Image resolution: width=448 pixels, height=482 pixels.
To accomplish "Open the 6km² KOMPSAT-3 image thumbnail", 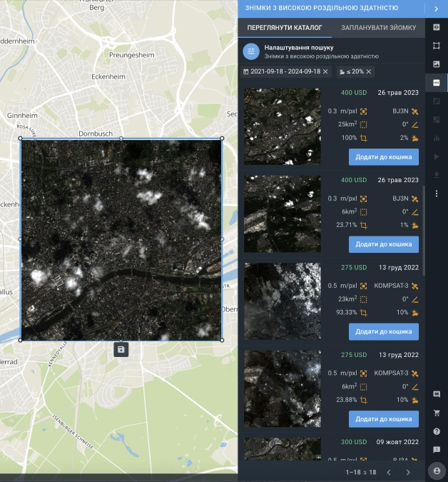I will [x=282, y=388].
